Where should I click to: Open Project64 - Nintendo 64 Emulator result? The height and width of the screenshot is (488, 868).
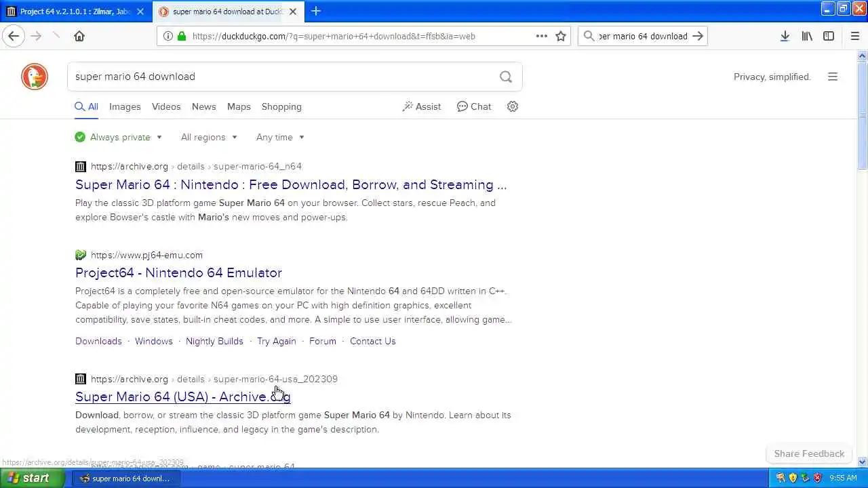[x=178, y=272]
